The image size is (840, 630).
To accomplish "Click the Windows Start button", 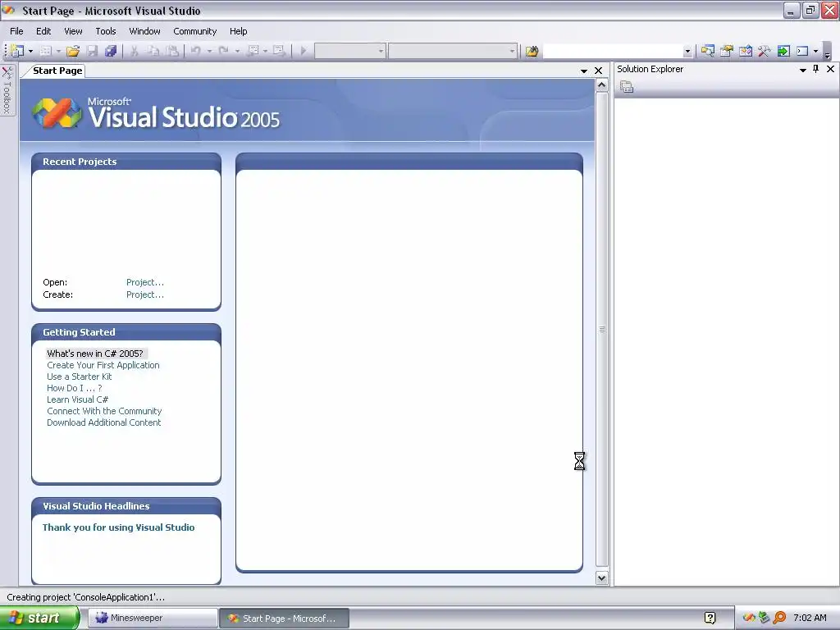I will (39, 618).
